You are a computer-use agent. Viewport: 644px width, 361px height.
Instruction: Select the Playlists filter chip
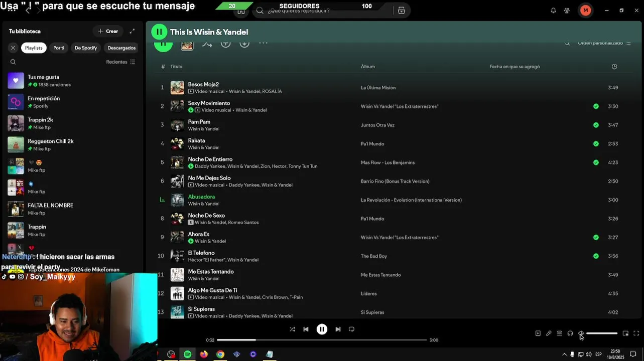[34, 48]
